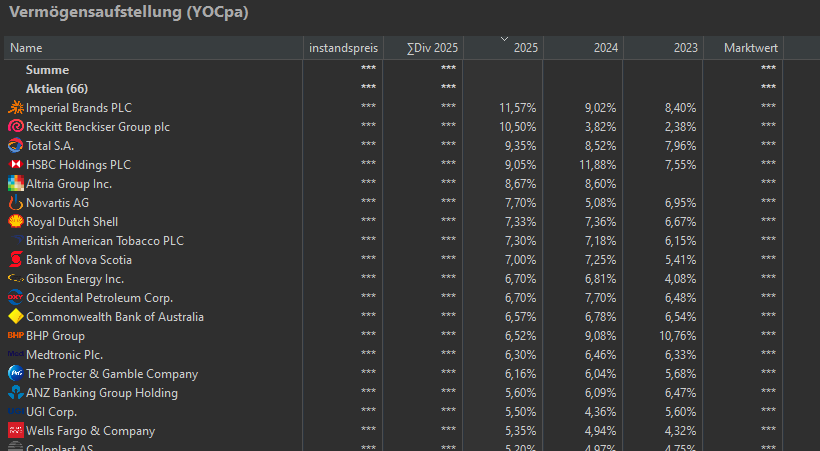Select the Summe row

tap(47, 70)
